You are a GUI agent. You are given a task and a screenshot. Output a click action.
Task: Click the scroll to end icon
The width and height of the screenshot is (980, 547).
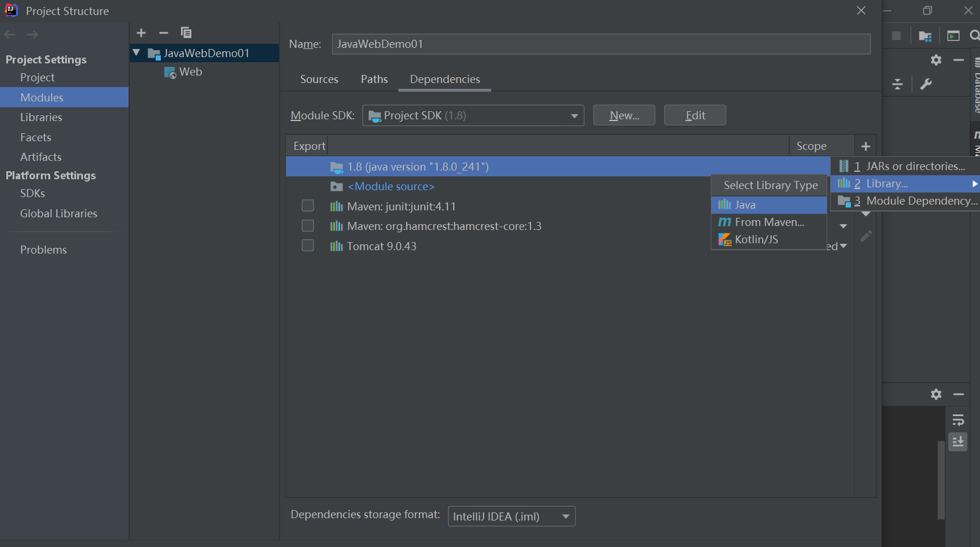tap(958, 442)
